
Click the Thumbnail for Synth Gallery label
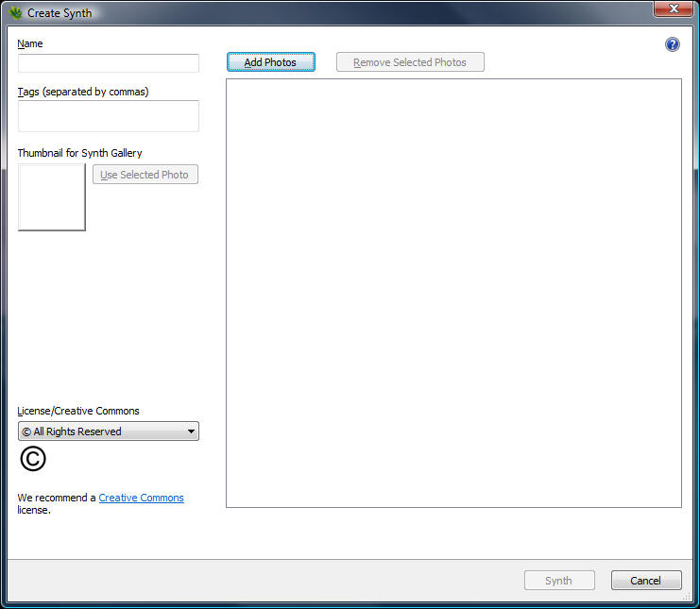[x=79, y=153]
